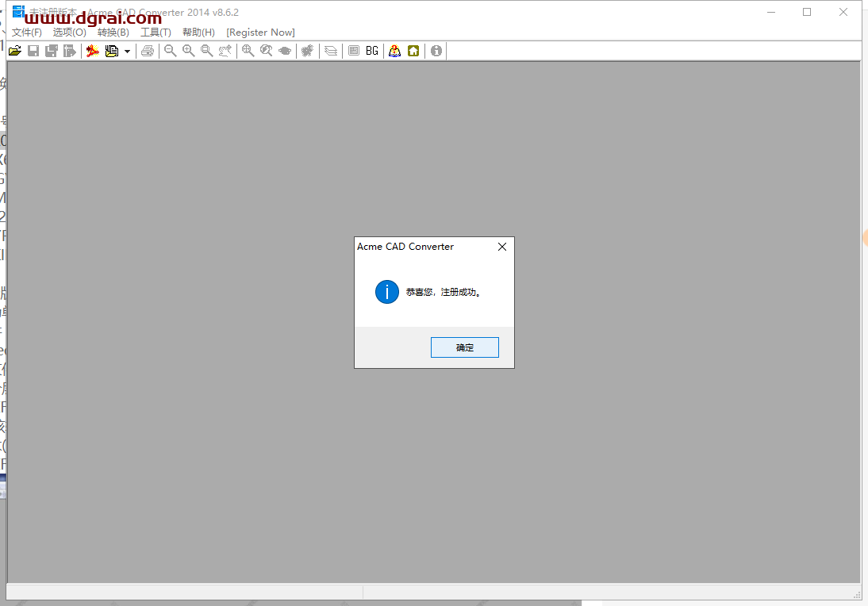Screen dimensions: 868x606
Task: Close the Acme CAD Converter dialog
Action: (502, 247)
